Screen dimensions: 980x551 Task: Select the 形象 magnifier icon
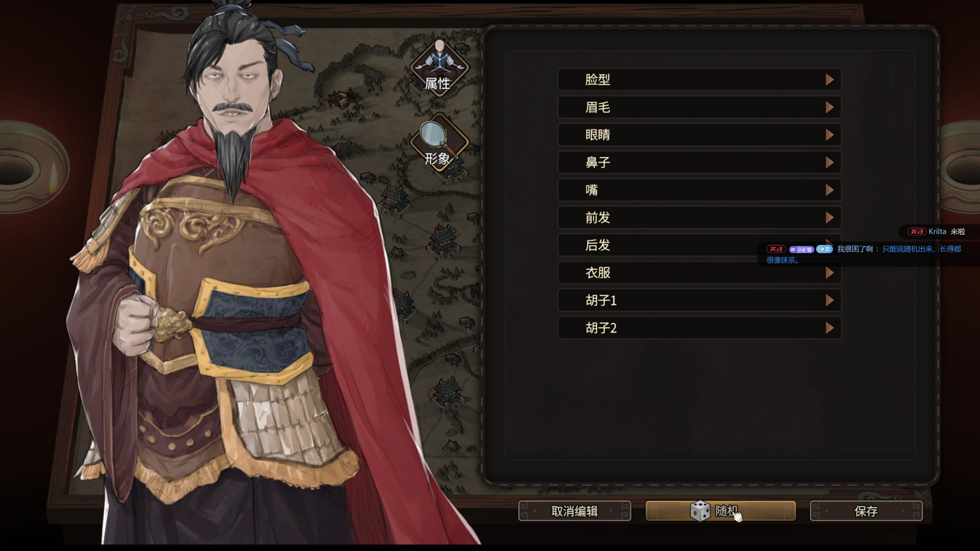(439, 142)
